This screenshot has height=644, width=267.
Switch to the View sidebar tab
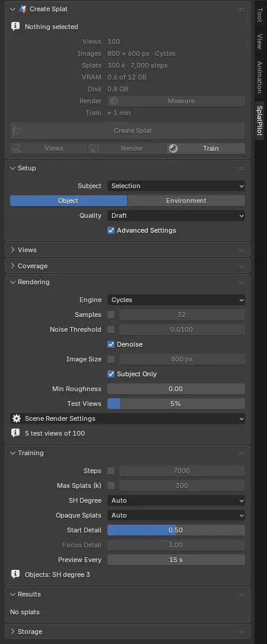(260, 42)
